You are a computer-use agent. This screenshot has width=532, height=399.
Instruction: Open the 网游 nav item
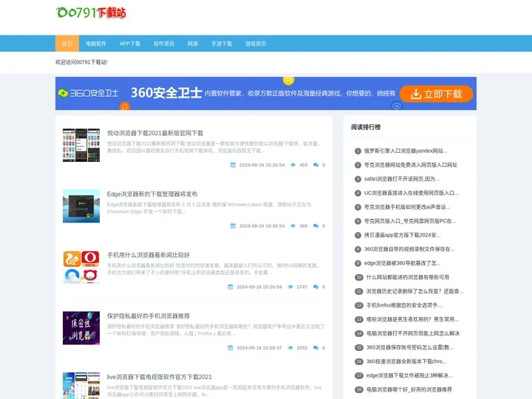(193, 44)
